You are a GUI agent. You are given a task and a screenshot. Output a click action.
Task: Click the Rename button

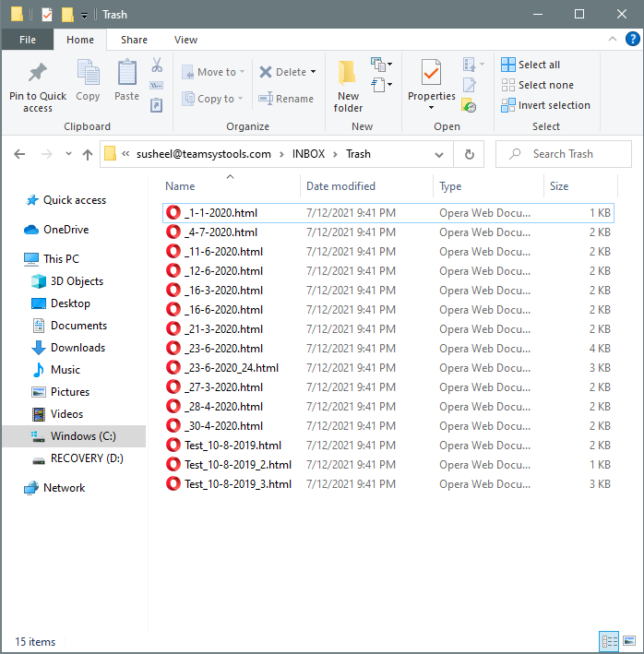click(286, 99)
